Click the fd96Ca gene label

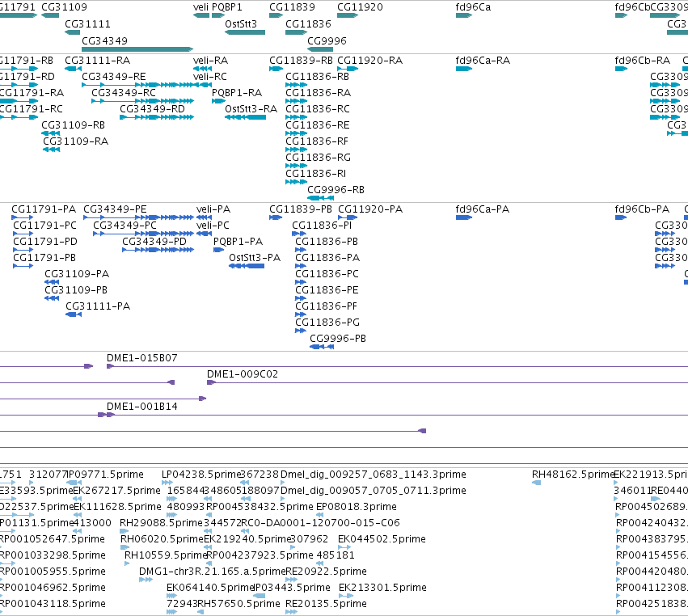(x=474, y=7)
